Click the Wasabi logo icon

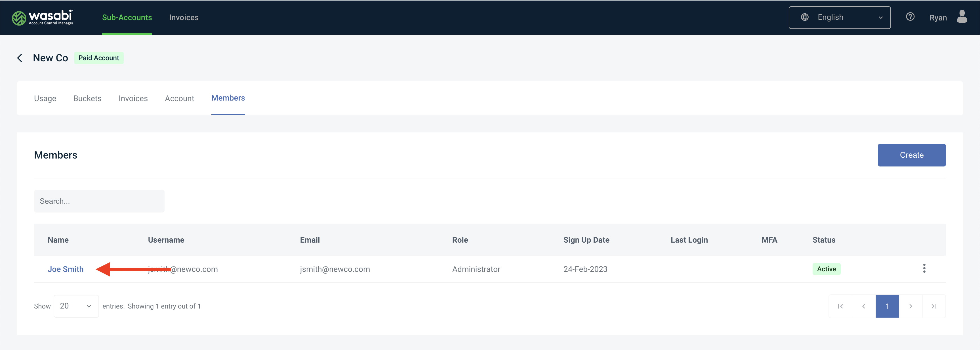click(17, 17)
